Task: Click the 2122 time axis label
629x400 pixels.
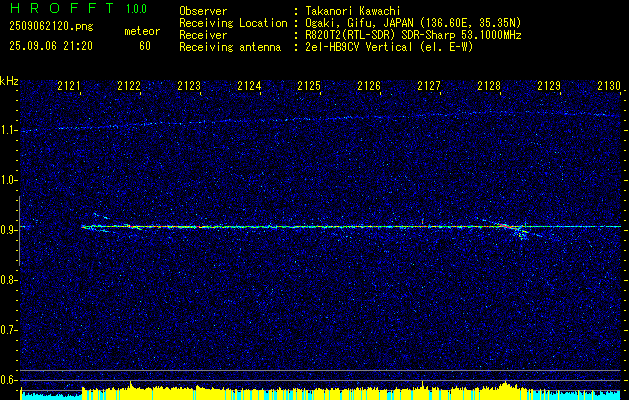Action: point(129,86)
